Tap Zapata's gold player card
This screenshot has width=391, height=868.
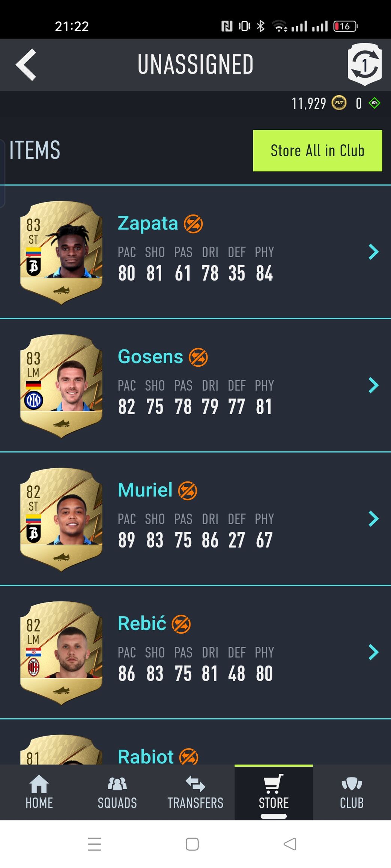click(61, 252)
